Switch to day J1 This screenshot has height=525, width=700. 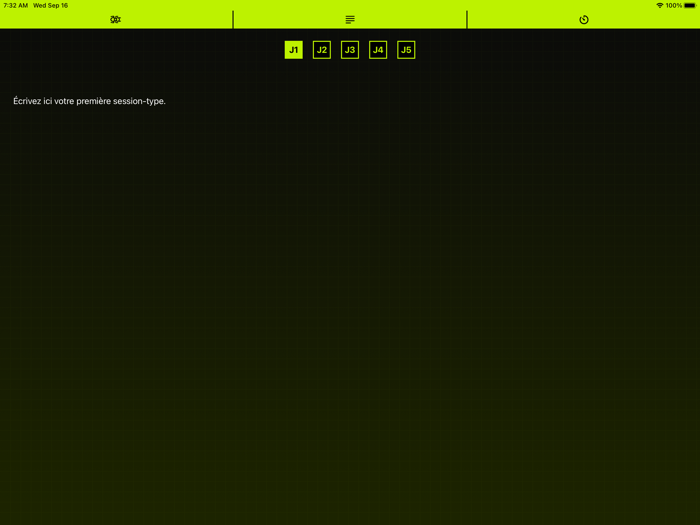[293, 50]
